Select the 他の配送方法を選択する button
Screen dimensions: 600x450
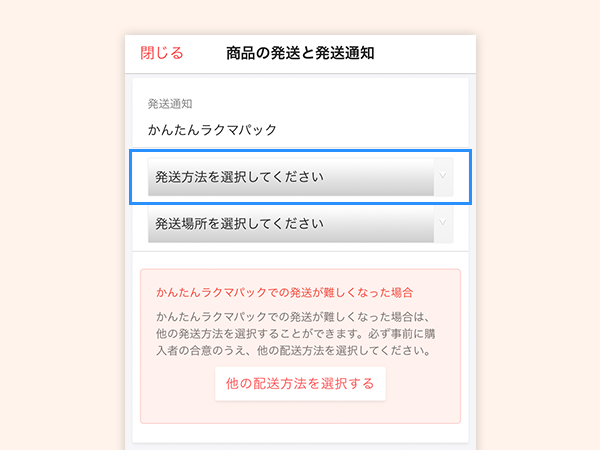[300, 384]
